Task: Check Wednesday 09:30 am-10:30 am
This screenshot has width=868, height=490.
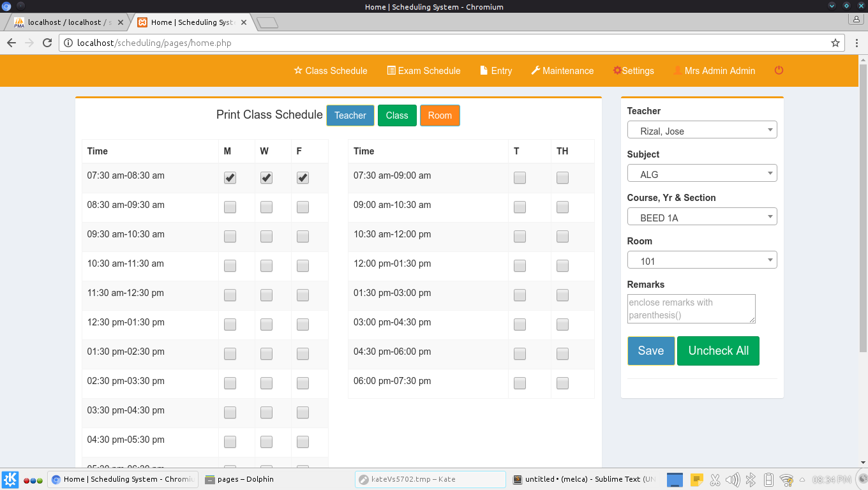Action: coord(266,237)
